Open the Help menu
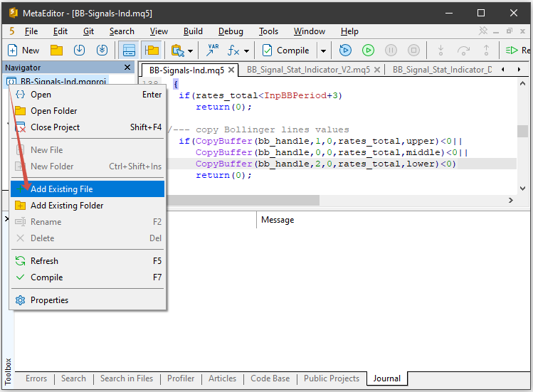 [x=349, y=31]
